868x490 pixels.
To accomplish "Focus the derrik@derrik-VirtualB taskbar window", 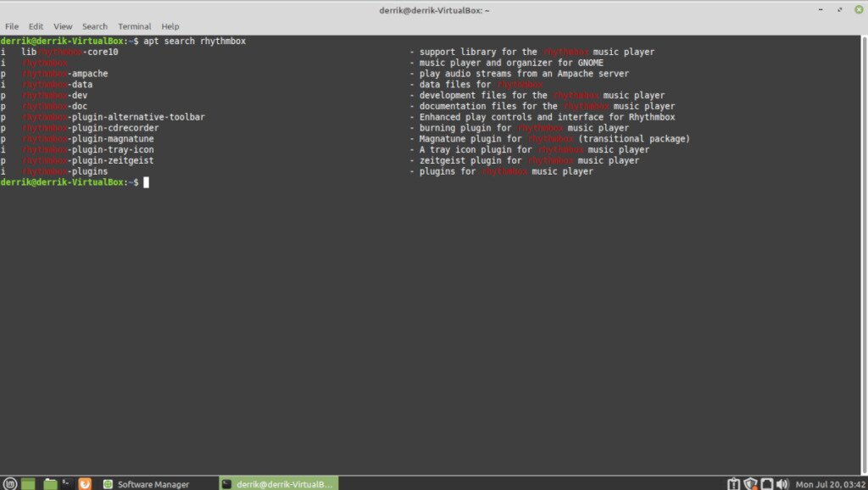I will pyautogui.click(x=280, y=483).
